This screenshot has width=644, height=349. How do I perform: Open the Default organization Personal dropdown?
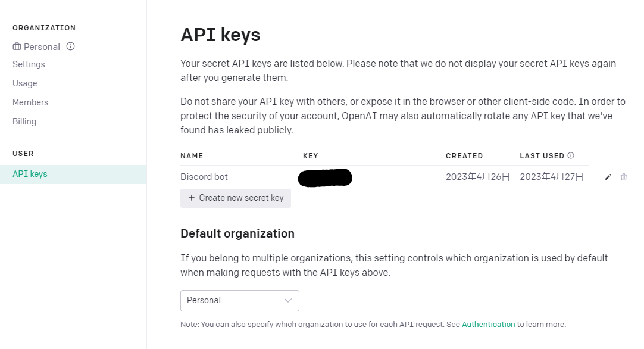[239, 300]
